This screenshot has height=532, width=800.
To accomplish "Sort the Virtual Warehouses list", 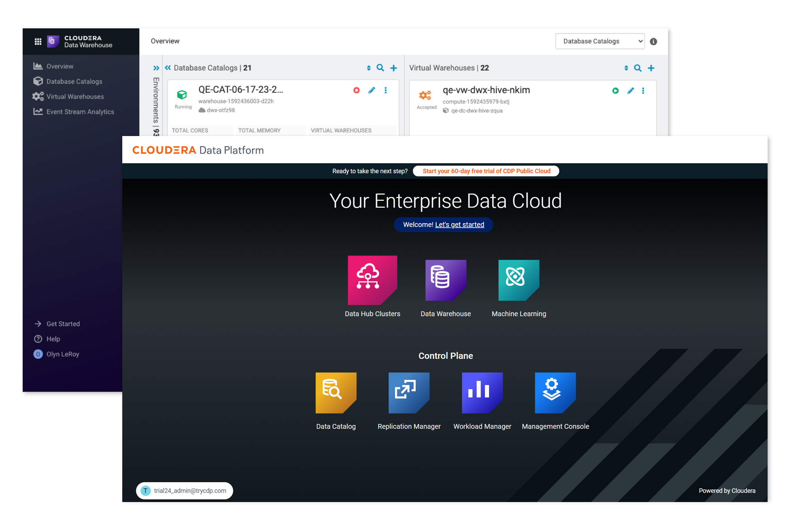I will (x=626, y=68).
